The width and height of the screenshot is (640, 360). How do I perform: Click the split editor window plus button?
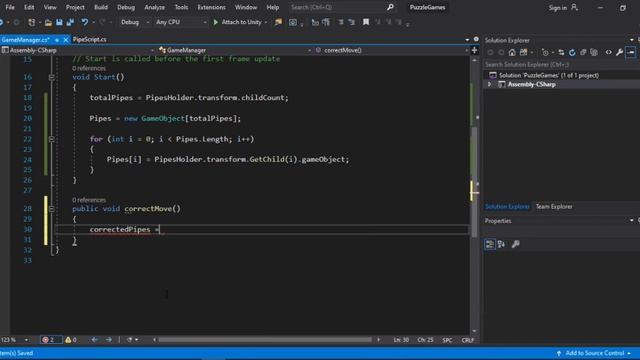pos(474,50)
